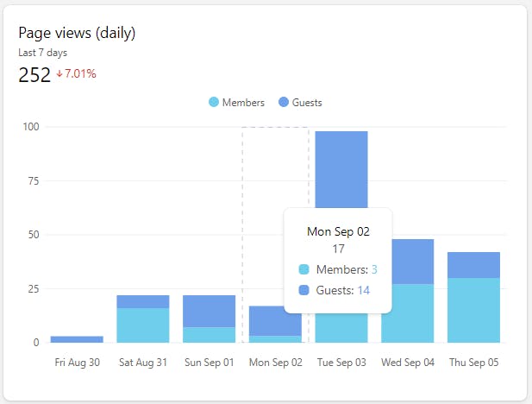Screen dimensions: 532x404
Task: Click the Members legend color dot
Action: (214, 103)
